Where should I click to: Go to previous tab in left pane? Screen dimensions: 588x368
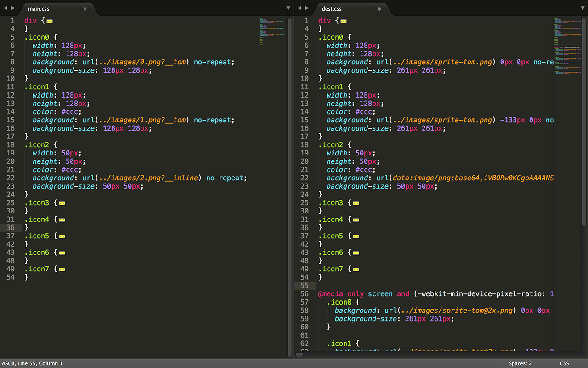pyautogui.click(x=5, y=8)
